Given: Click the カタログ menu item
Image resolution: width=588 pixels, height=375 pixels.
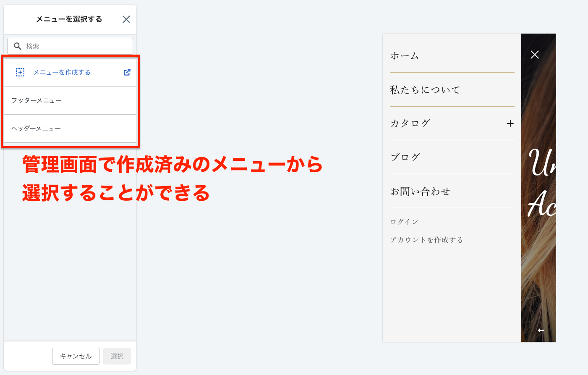Looking at the screenshot, I should click(x=410, y=123).
